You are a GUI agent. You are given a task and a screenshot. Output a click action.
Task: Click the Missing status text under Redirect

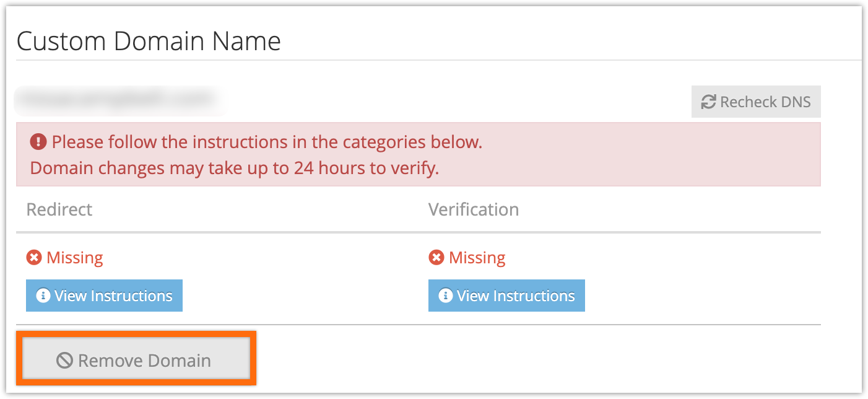(75, 257)
